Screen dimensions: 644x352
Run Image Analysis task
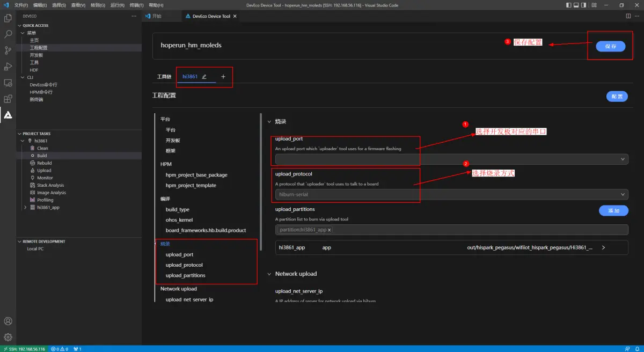tap(52, 193)
